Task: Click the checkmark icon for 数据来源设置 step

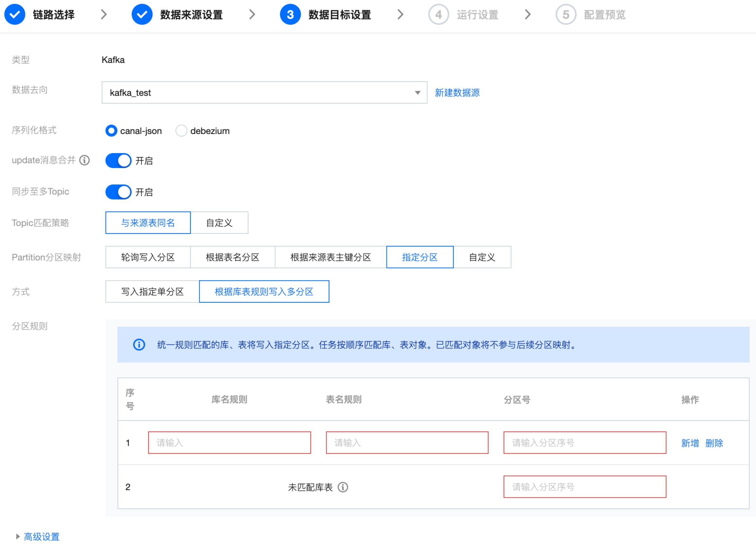Action: [x=142, y=15]
